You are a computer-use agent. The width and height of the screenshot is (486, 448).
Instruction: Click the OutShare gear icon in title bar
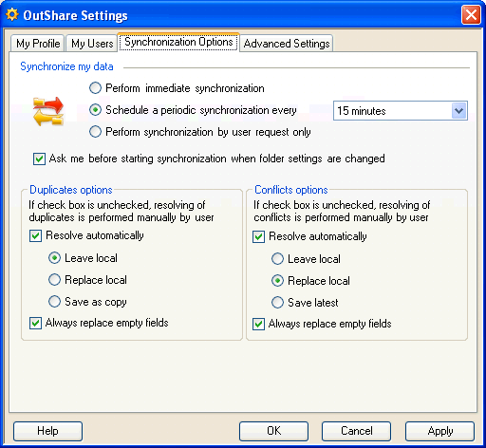coord(12,15)
